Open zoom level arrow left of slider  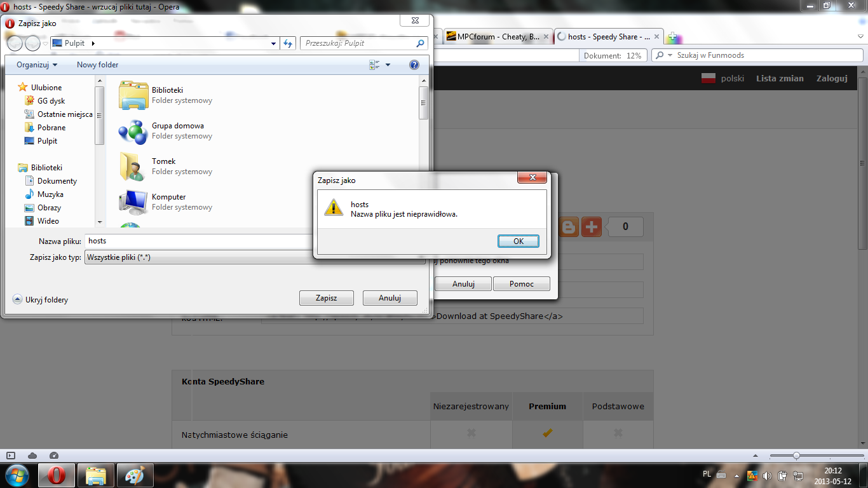[754, 456]
